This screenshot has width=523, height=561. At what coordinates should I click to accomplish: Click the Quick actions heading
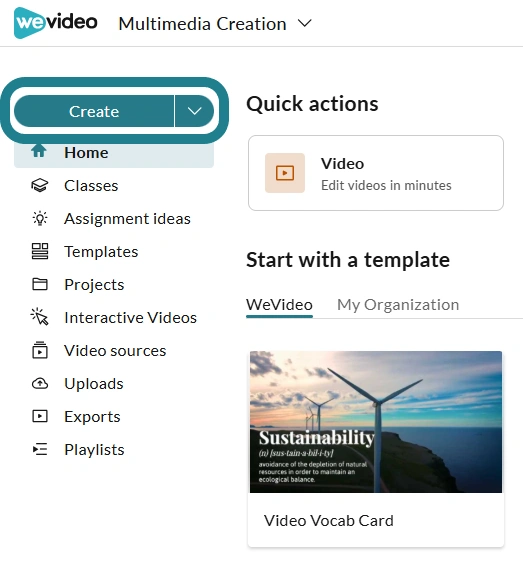[312, 104]
